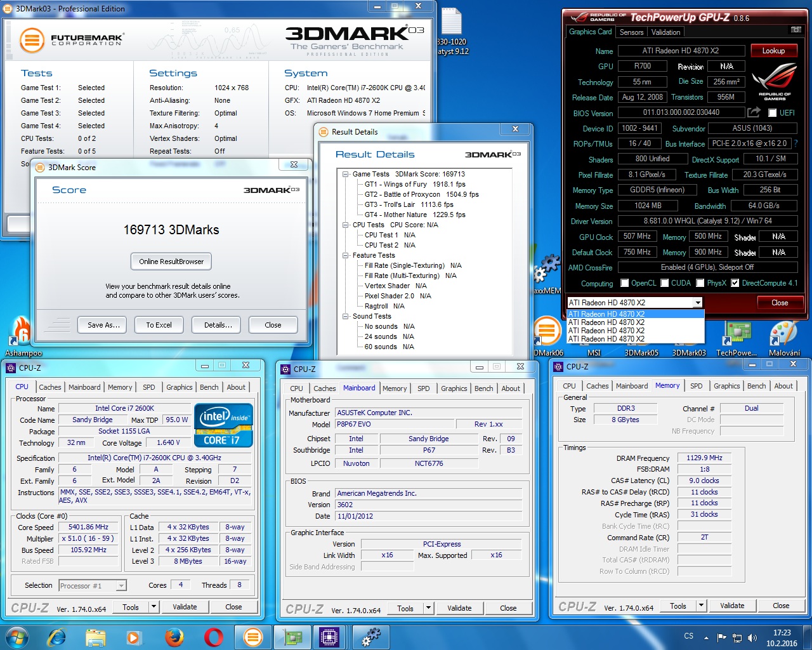This screenshot has width=812, height=650.
Task: Click the GPU-Z BIOS Version field
Action: point(681,112)
